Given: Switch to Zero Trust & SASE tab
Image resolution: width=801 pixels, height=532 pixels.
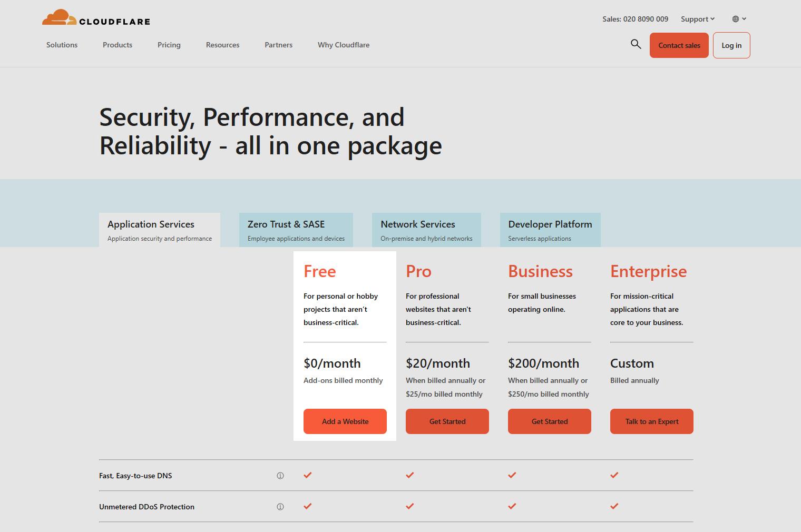Looking at the screenshot, I should coord(296,230).
